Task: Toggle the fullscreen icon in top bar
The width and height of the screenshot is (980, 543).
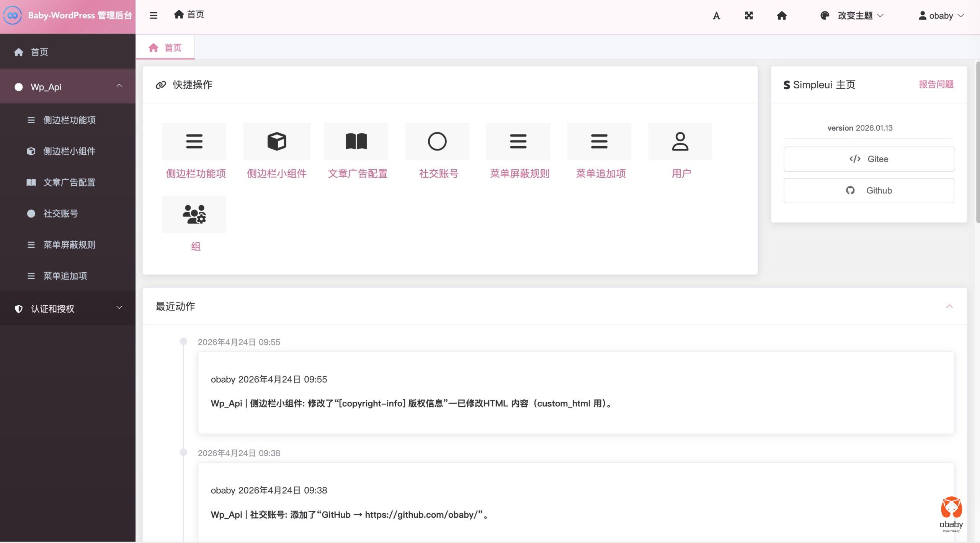Action: 749,16
